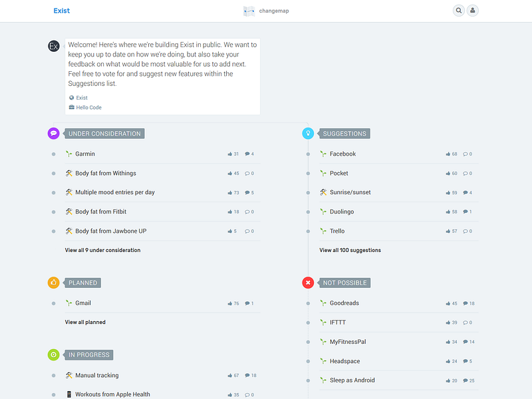
Task: Open the Suggestions section label
Action: pos(344,134)
